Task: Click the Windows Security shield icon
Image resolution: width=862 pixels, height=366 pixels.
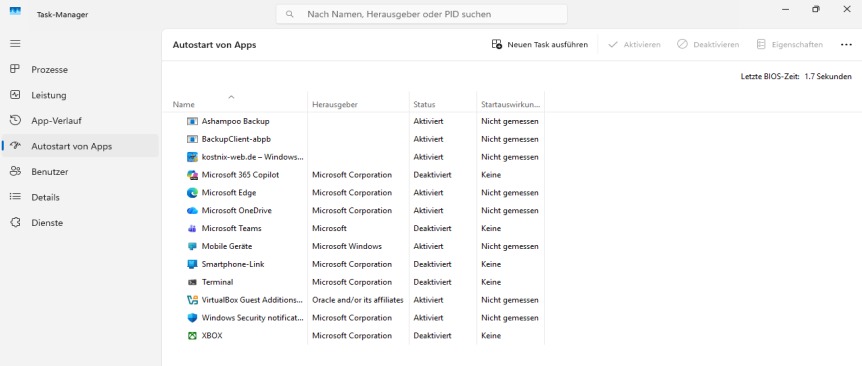Action: (192, 318)
